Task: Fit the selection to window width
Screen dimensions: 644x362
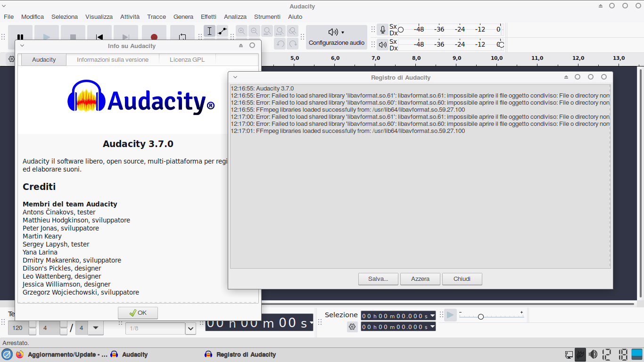Action: 267,31
